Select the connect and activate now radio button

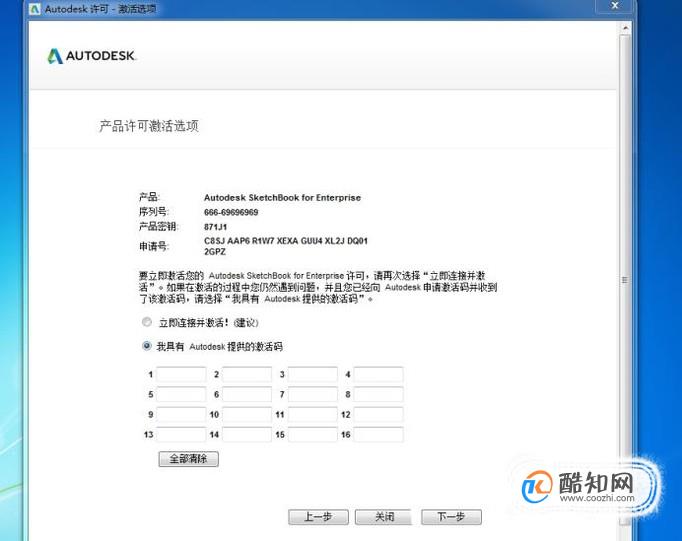[147, 322]
